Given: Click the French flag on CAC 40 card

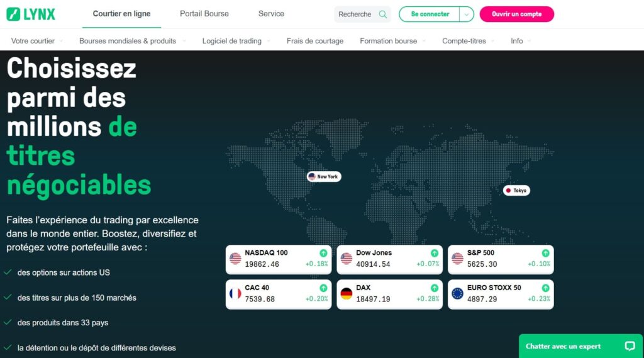Looking at the screenshot, I should coord(235,294).
